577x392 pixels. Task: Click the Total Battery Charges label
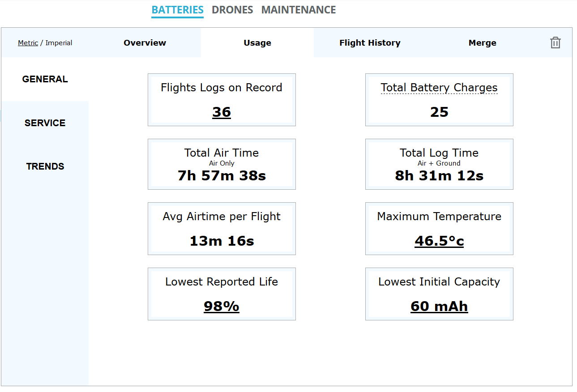(439, 88)
